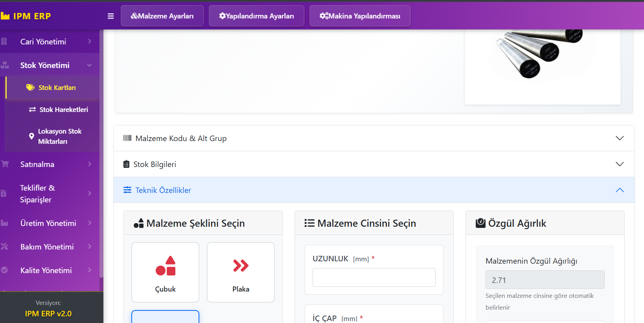Image resolution: width=644 pixels, height=323 pixels.
Task: Select Çubuk material shape card
Action: pos(165,272)
